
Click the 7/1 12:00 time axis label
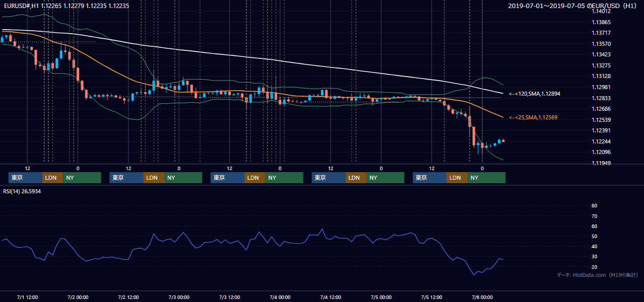27,297
